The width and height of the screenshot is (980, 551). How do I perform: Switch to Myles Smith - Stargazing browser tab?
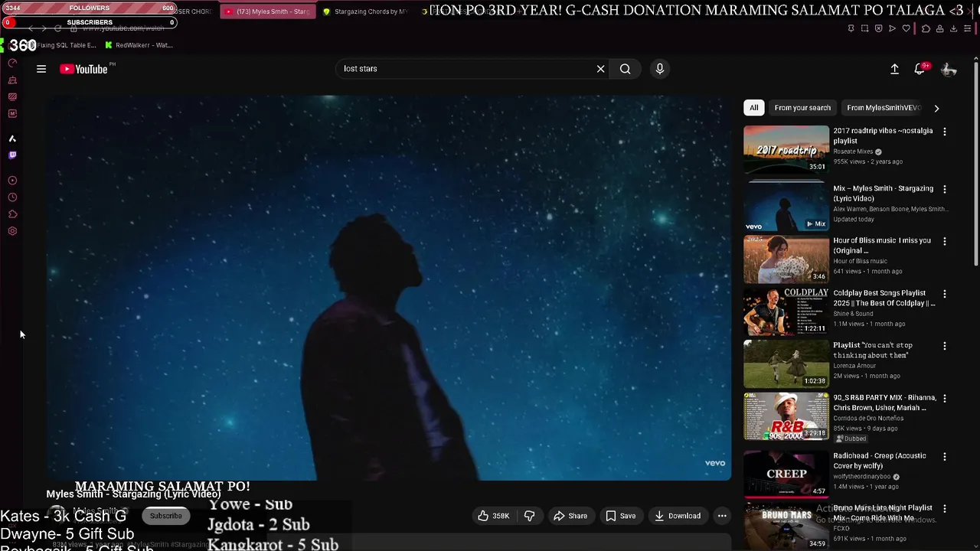(x=268, y=11)
